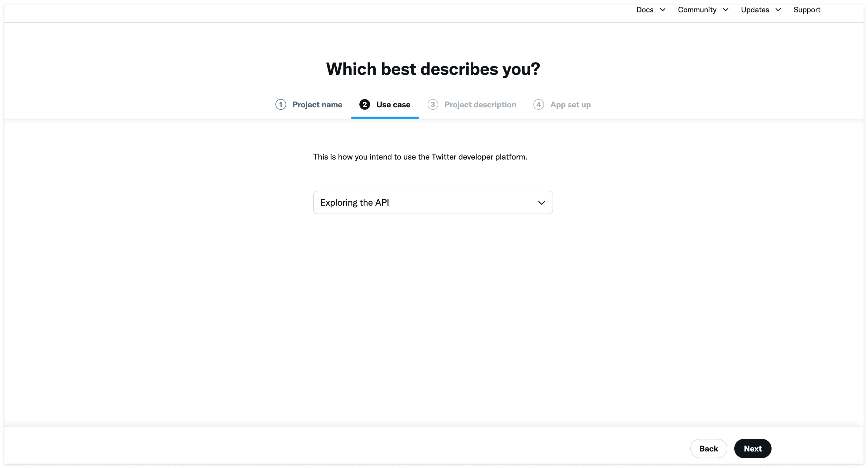Open the Exploring the API dropdown
Viewport: 868px width, 468px height.
[x=433, y=202]
